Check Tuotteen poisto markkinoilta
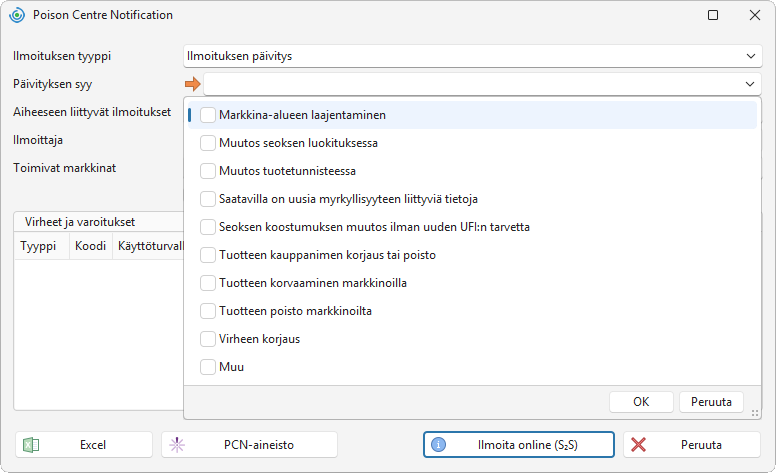This screenshot has height=473, width=776. click(x=208, y=311)
